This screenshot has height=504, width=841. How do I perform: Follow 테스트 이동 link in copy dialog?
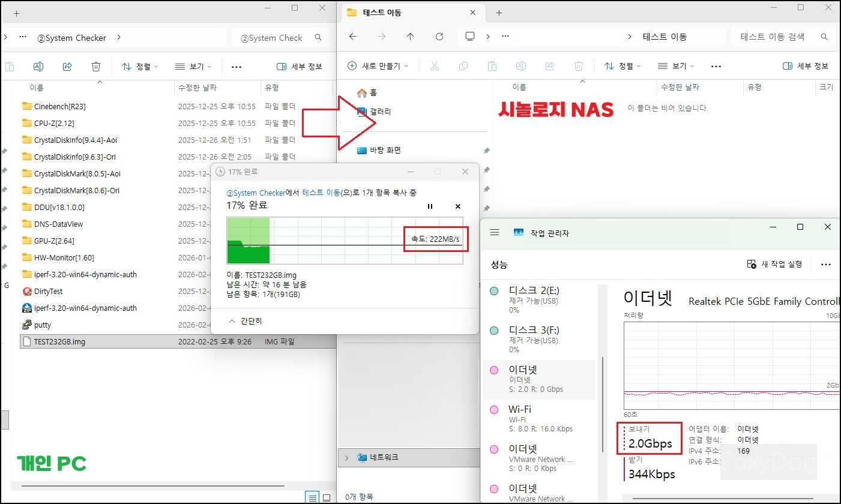click(321, 193)
